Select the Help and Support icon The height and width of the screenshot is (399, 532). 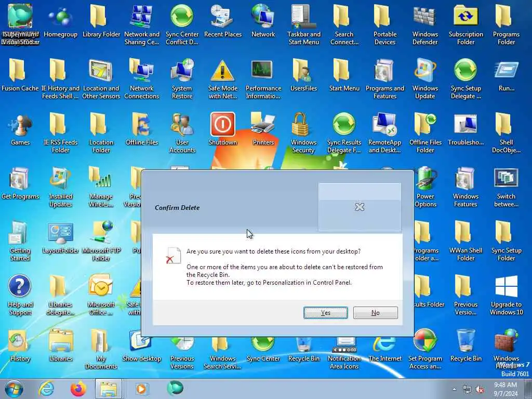20,295
